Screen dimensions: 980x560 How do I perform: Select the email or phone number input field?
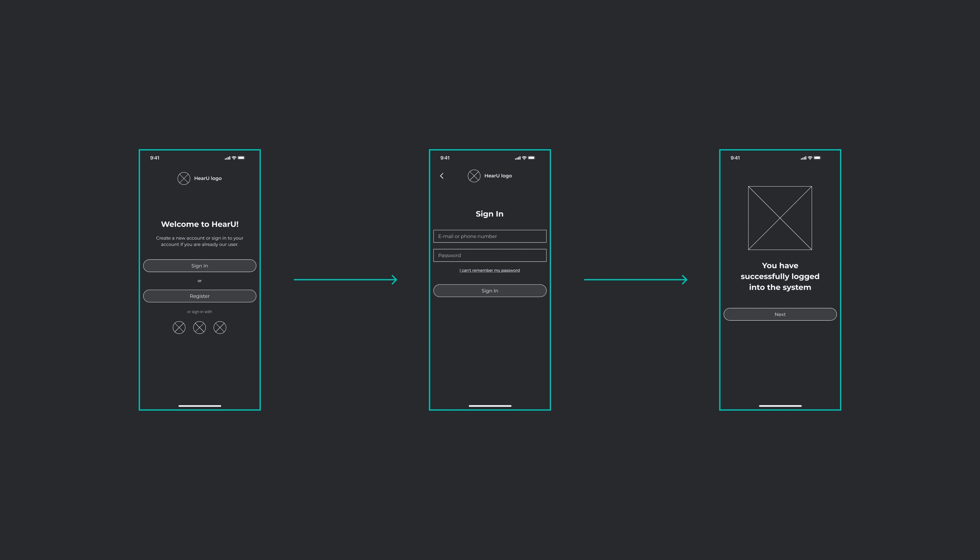point(489,236)
